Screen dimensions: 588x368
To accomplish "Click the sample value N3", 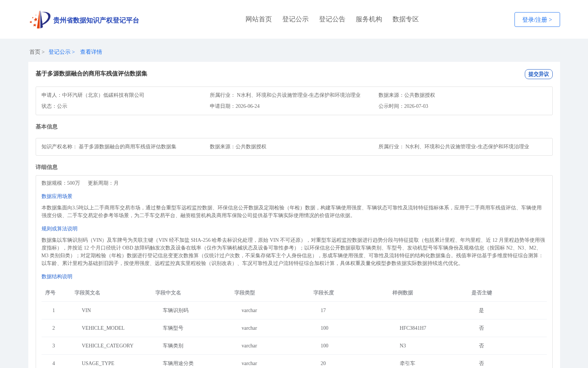I will coord(403,346).
